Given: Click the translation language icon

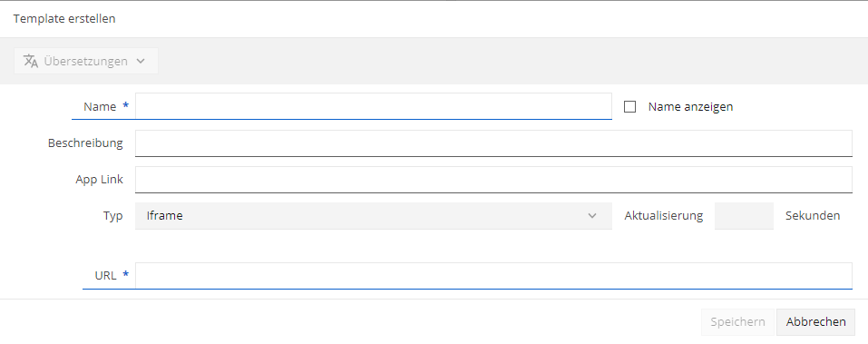Looking at the screenshot, I should point(31,61).
